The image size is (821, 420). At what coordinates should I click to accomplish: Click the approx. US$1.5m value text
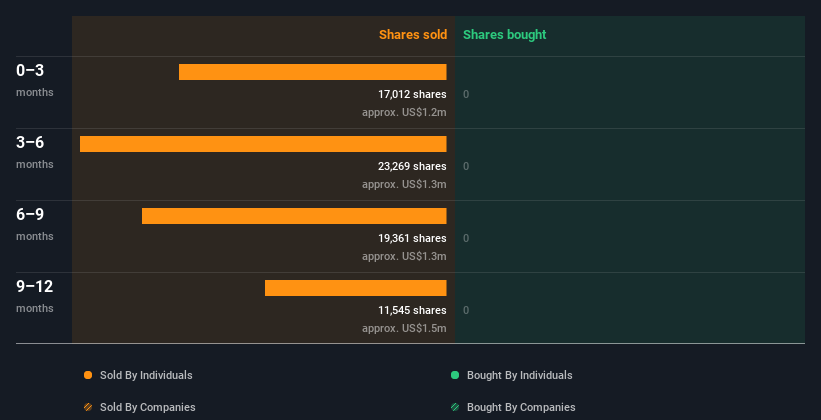(404, 329)
